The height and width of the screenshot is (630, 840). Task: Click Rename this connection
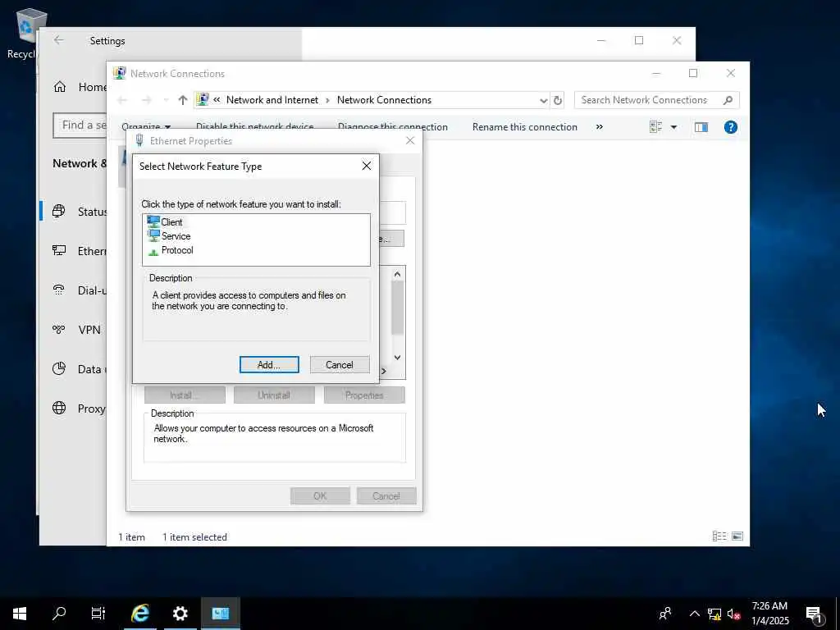click(524, 127)
